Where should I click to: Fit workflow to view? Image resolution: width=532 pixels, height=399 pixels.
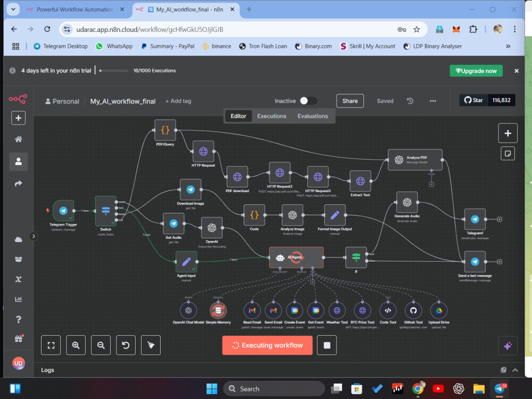coord(51,345)
